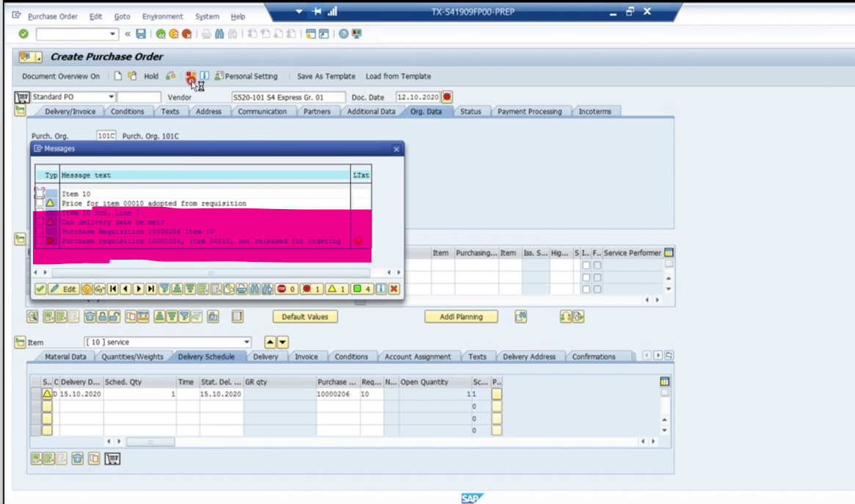Screen dimensions: 855x504
Task: Click the Customize Local Layout monitor icon
Action: point(357,34)
